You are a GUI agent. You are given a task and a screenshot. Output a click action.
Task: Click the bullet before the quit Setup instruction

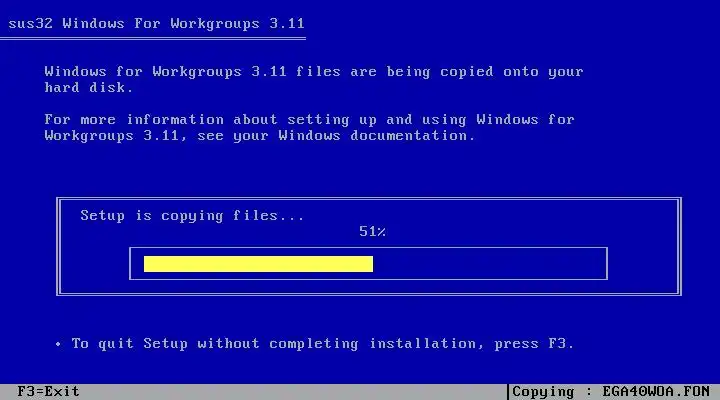tap(58, 344)
